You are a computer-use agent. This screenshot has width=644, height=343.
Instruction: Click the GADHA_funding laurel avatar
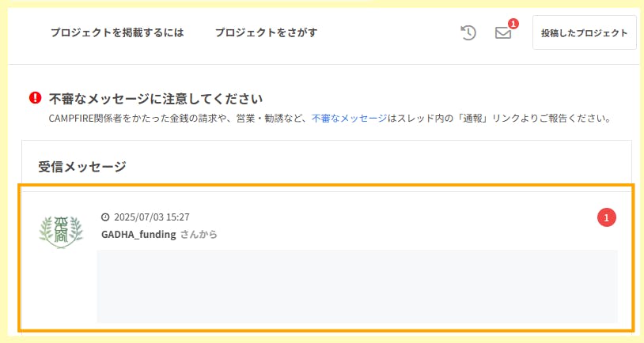[x=61, y=229]
